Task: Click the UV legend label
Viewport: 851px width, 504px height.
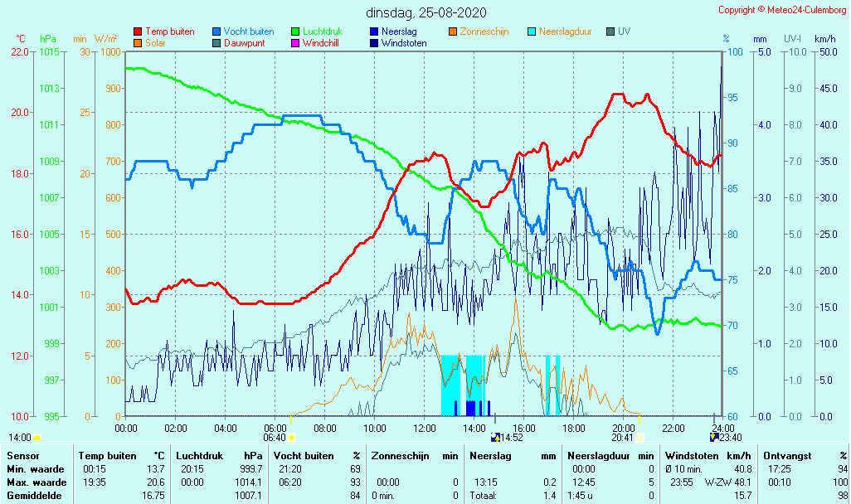Action: pos(624,31)
